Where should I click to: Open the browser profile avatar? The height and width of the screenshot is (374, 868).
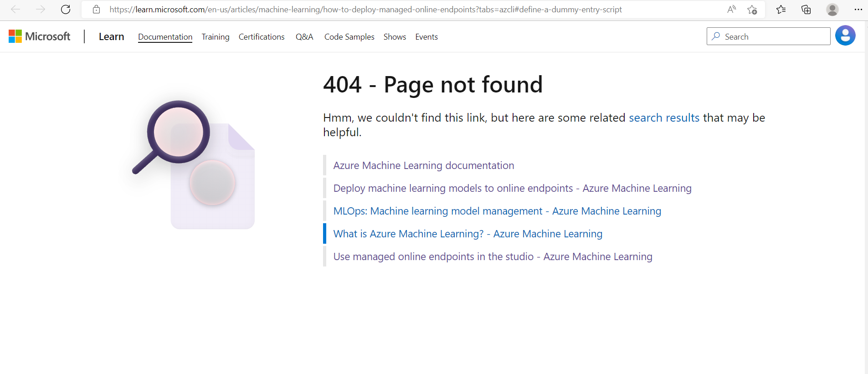(832, 9)
